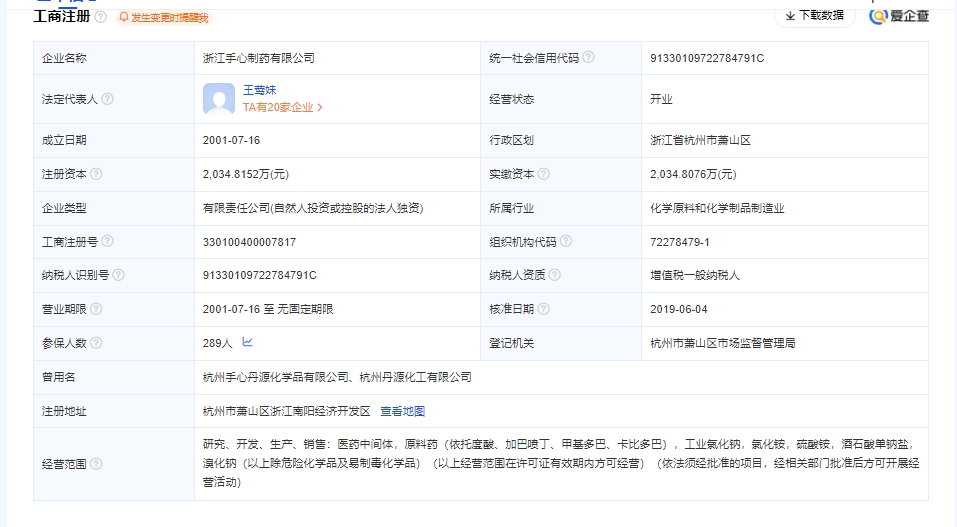This screenshot has width=957, height=527.
Task: Select company name 浙江手心制药有限公司
Action: tap(259, 58)
